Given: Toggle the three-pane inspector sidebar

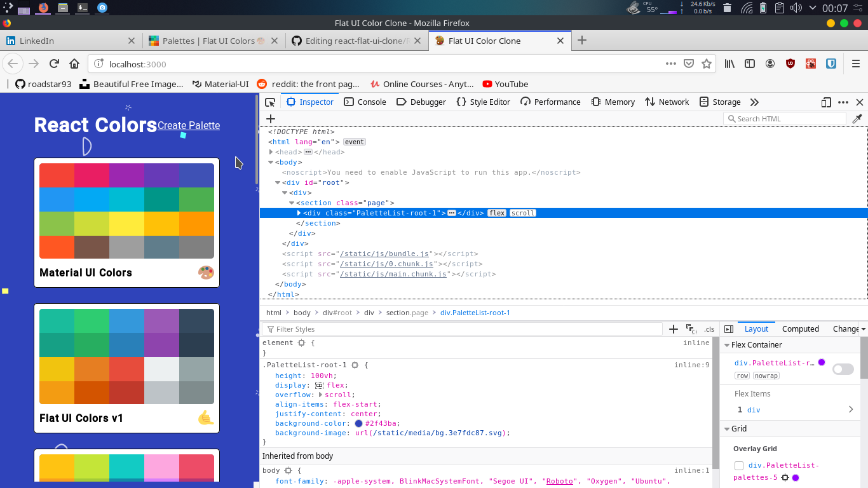Looking at the screenshot, I should click(x=729, y=329).
